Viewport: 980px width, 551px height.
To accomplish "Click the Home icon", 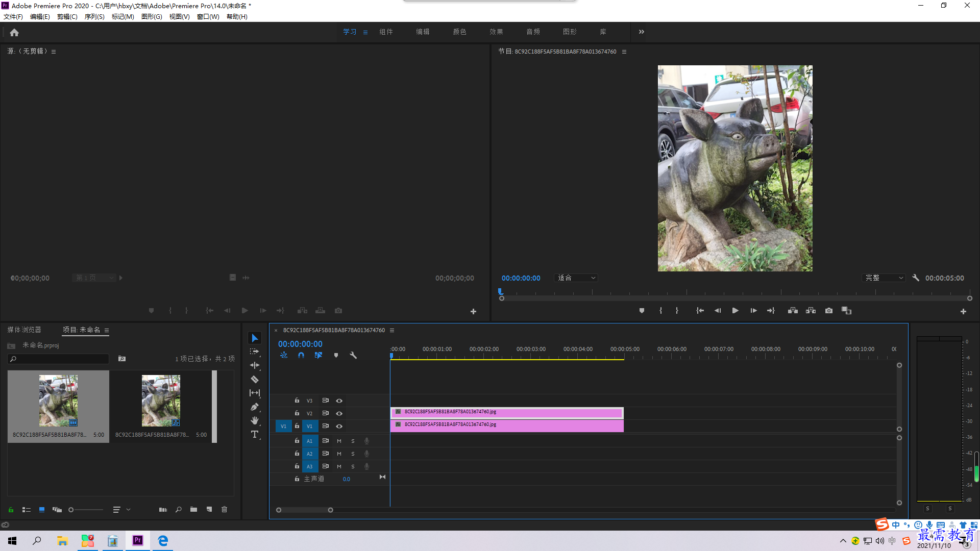I will pos(14,32).
